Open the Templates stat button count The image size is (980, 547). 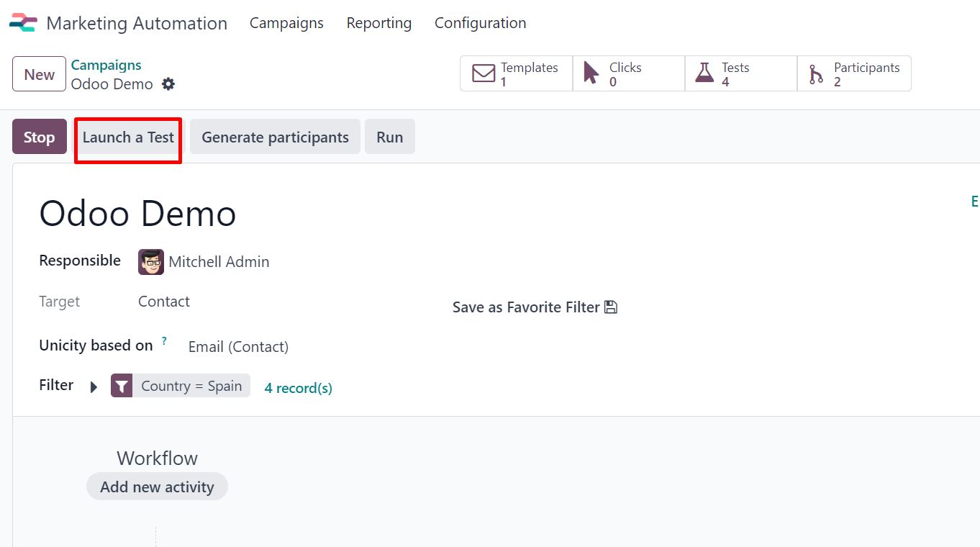(517, 73)
